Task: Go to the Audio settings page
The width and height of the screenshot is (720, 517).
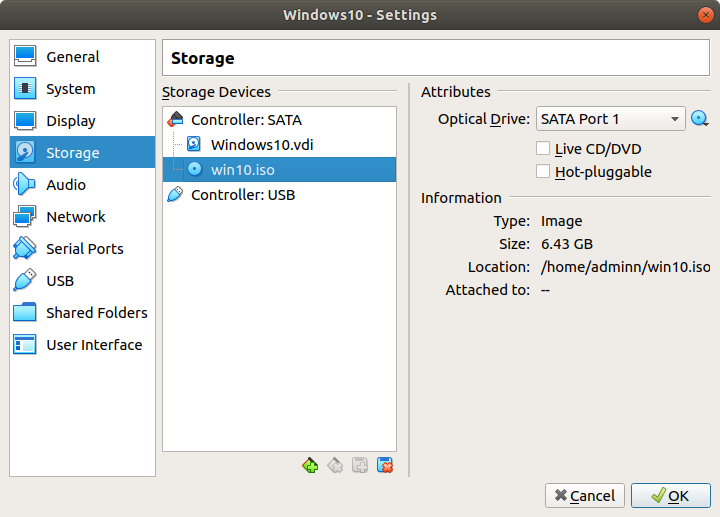Action: pyautogui.click(x=82, y=185)
